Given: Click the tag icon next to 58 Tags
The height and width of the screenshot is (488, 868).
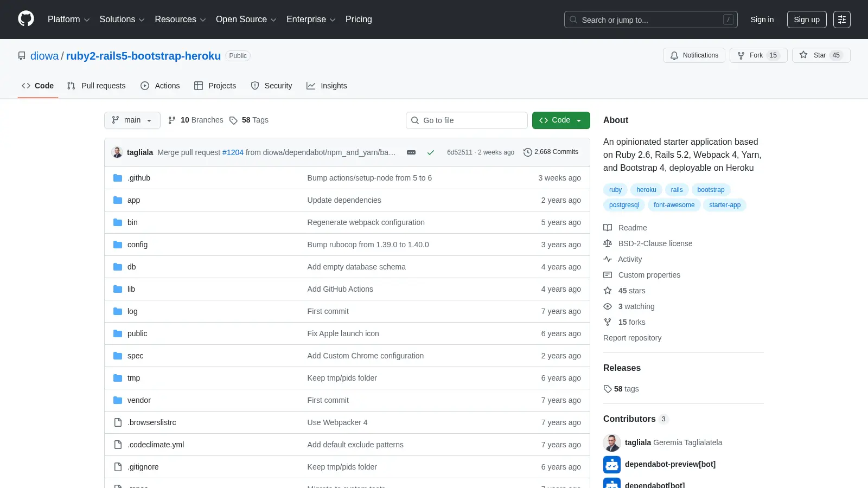Looking at the screenshot, I should [233, 120].
